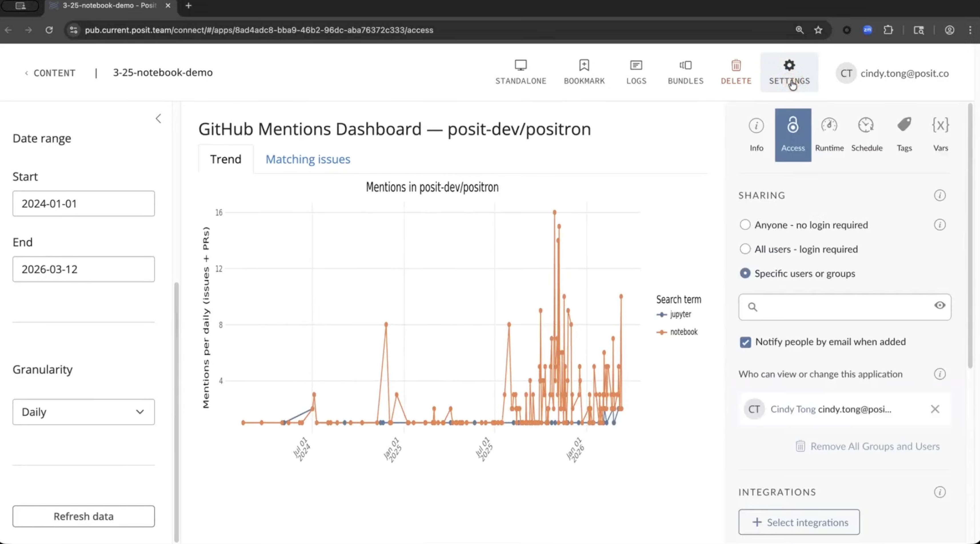Click the Start date input field
The image size is (980, 544).
pos(83,204)
